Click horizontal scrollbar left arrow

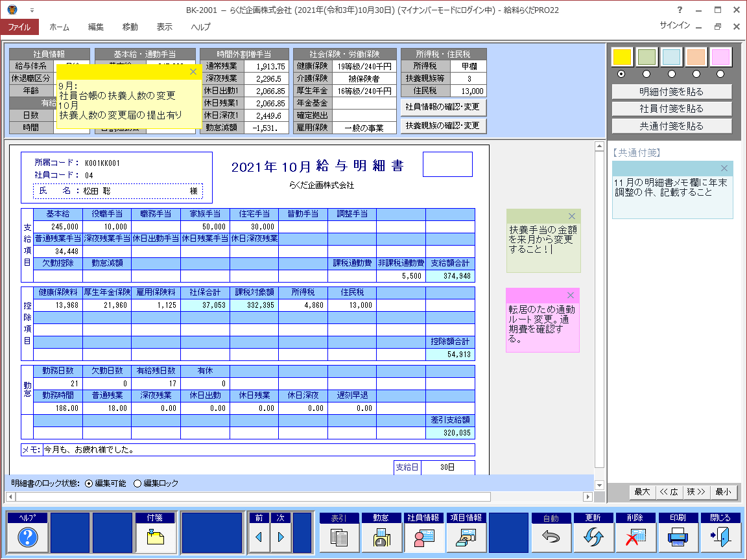(x=10, y=496)
